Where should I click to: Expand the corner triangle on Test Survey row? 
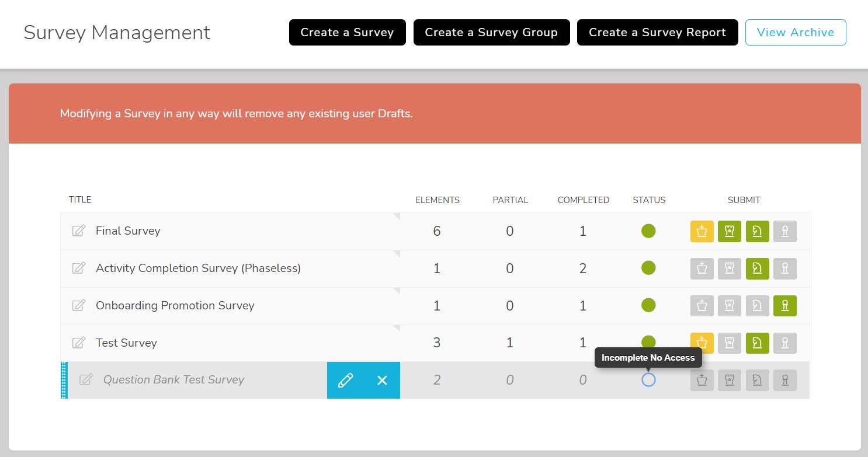(397, 328)
